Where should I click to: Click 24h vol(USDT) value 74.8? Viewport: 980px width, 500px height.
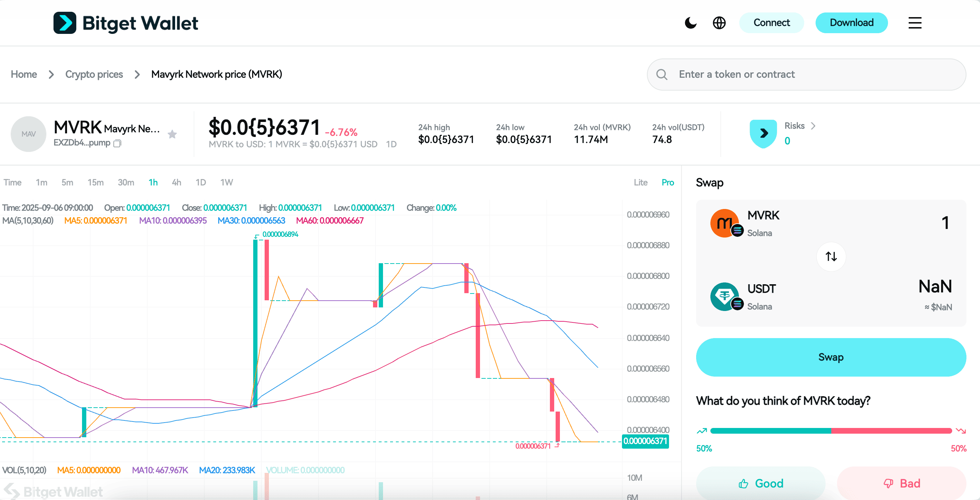point(662,140)
